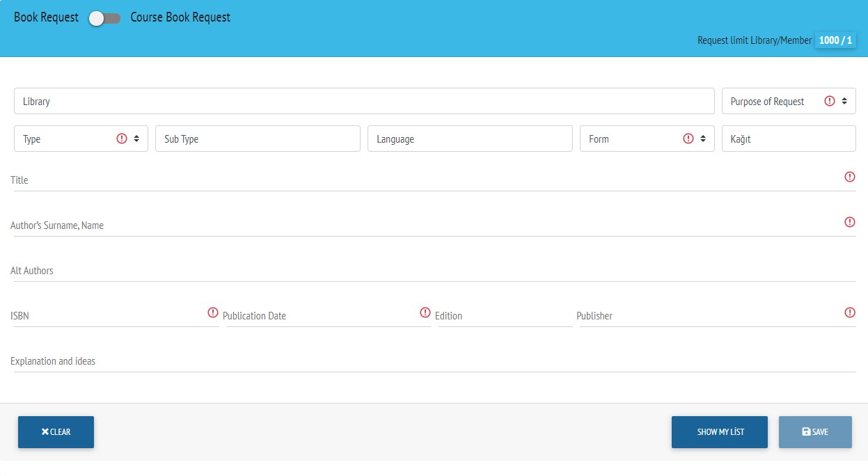Click the warning icon on ISBN field

pos(213,312)
